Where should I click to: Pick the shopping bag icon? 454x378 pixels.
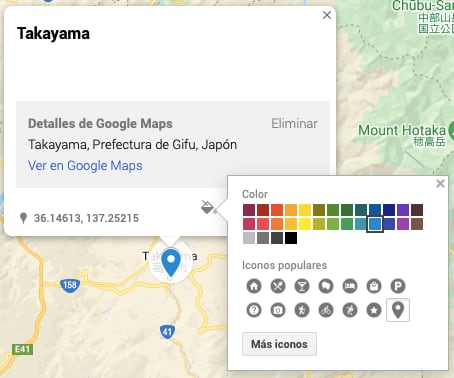click(x=374, y=286)
